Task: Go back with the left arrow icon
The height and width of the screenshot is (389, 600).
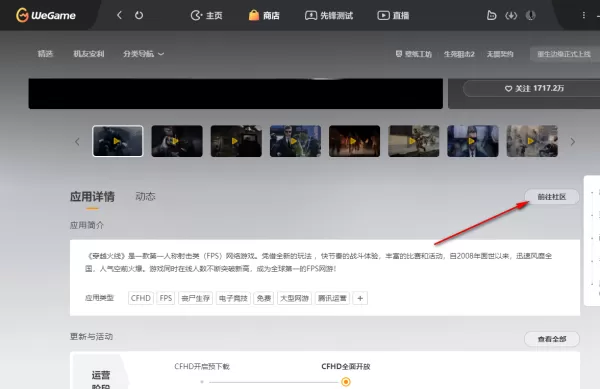Action: [x=119, y=15]
